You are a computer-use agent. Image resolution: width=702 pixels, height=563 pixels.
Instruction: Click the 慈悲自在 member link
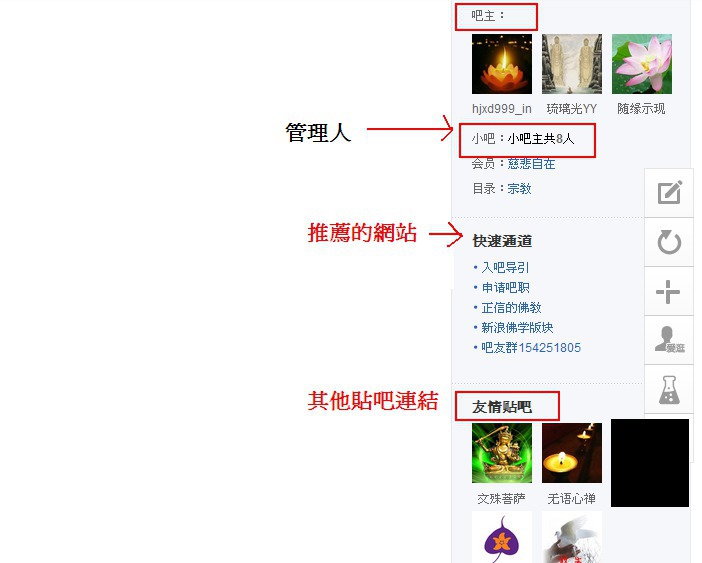531,164
